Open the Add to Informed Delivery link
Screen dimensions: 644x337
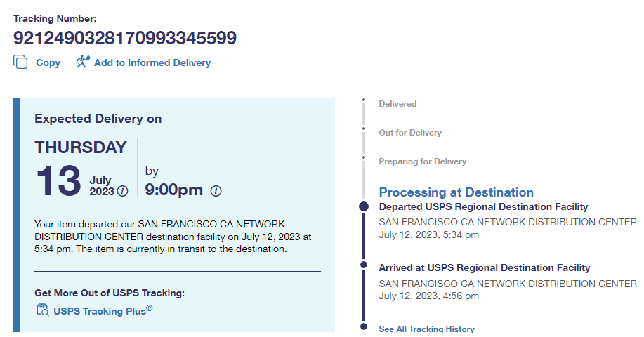152,62
